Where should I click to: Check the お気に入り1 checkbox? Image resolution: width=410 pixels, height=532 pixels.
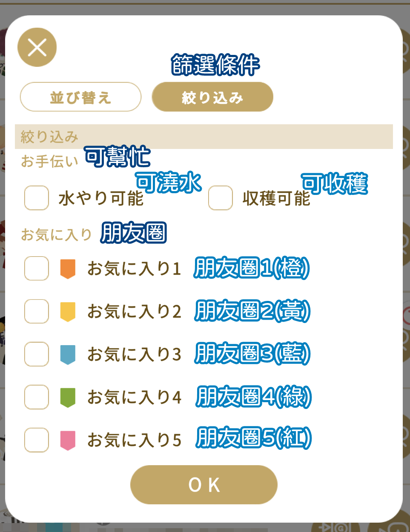point(37,268)
